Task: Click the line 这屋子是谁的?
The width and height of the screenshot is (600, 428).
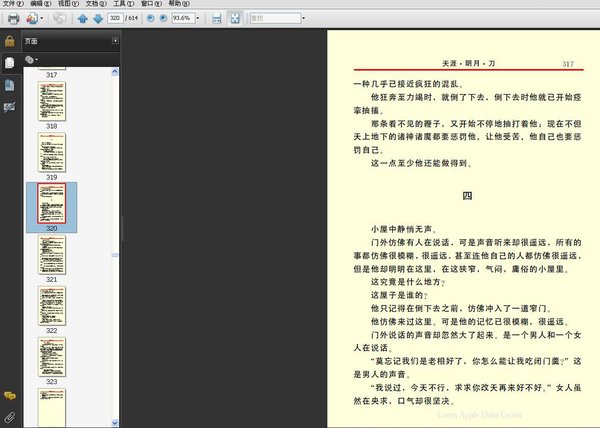Action: (399, 295)
